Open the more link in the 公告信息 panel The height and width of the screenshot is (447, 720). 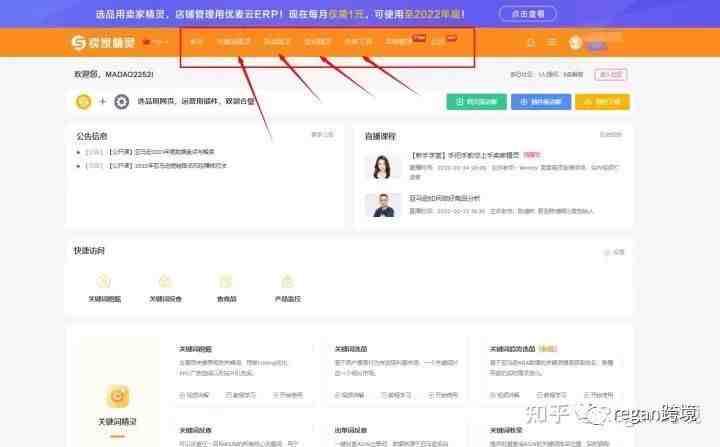(x=322, y=135)
